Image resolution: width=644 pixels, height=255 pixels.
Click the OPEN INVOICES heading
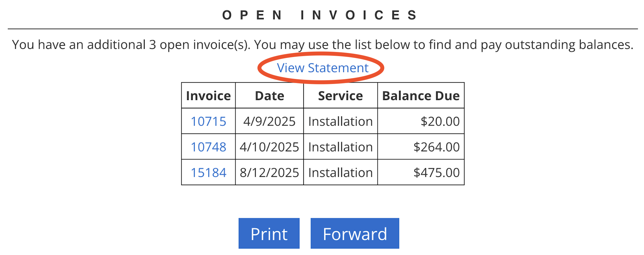320,15
